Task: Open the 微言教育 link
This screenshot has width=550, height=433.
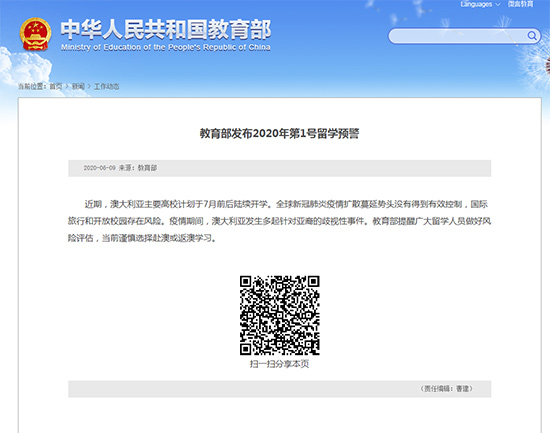Action: (521, 4)
